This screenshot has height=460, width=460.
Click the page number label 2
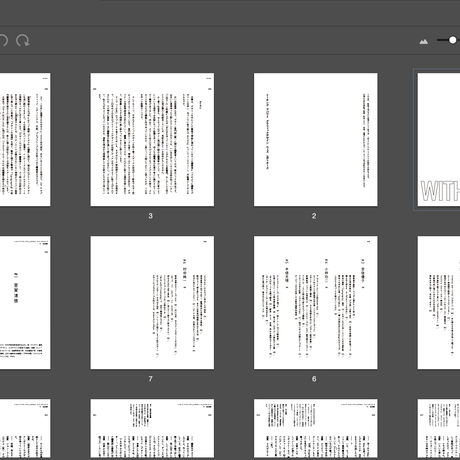coord(314,216)
